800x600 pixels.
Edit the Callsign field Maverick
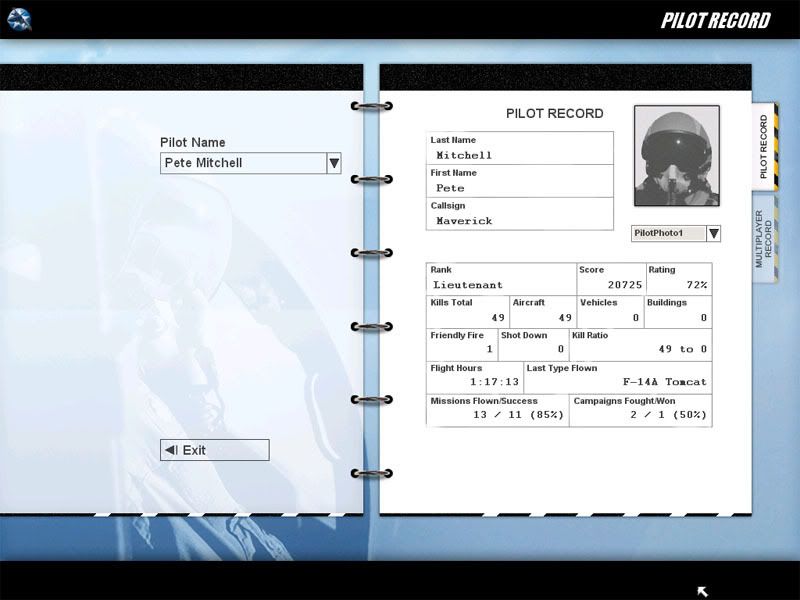(x=519, y=214)
